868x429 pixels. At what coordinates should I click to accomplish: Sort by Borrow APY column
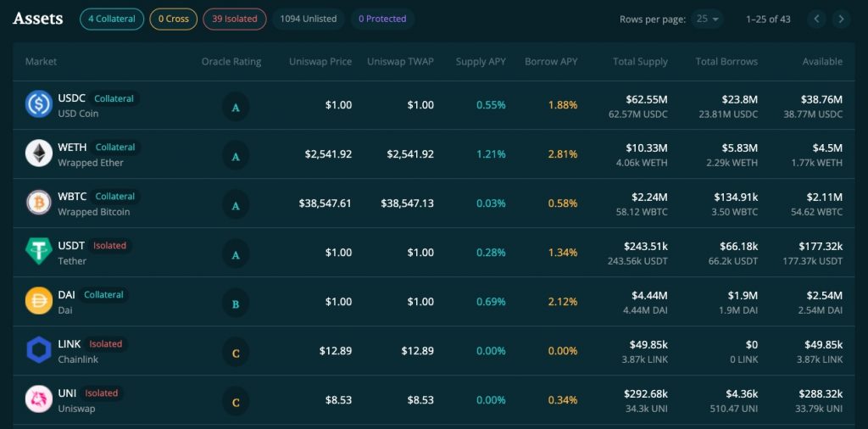coord(551,61)
